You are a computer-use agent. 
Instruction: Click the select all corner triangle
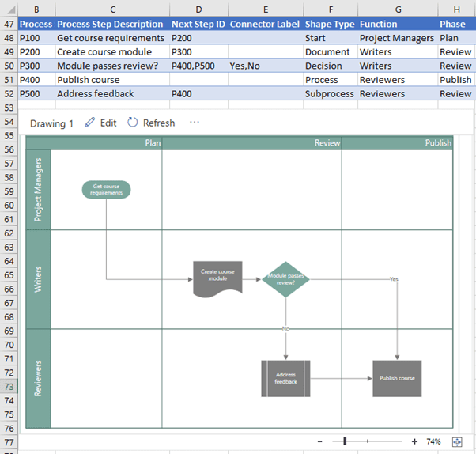pos(11,10)
